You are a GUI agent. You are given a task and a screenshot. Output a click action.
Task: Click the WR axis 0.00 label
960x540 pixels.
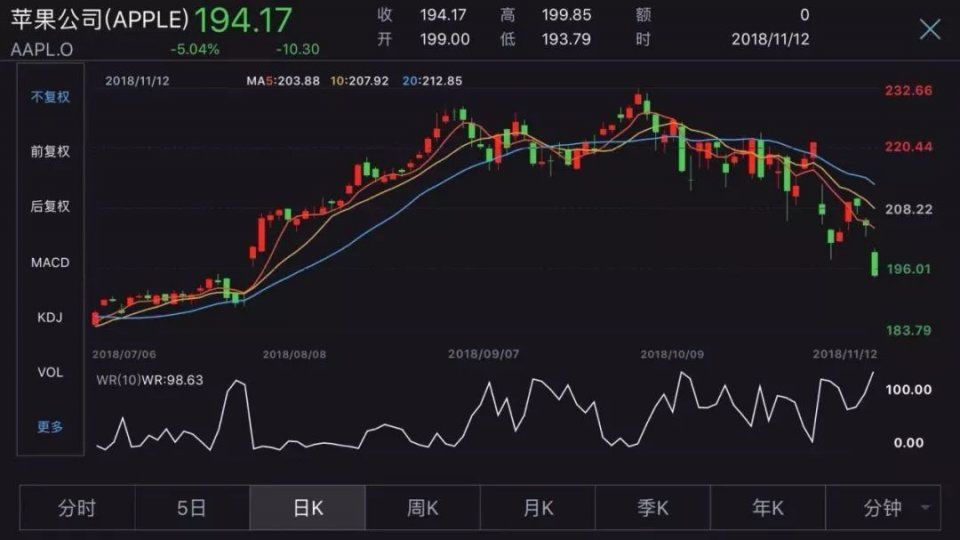[909, 443]
